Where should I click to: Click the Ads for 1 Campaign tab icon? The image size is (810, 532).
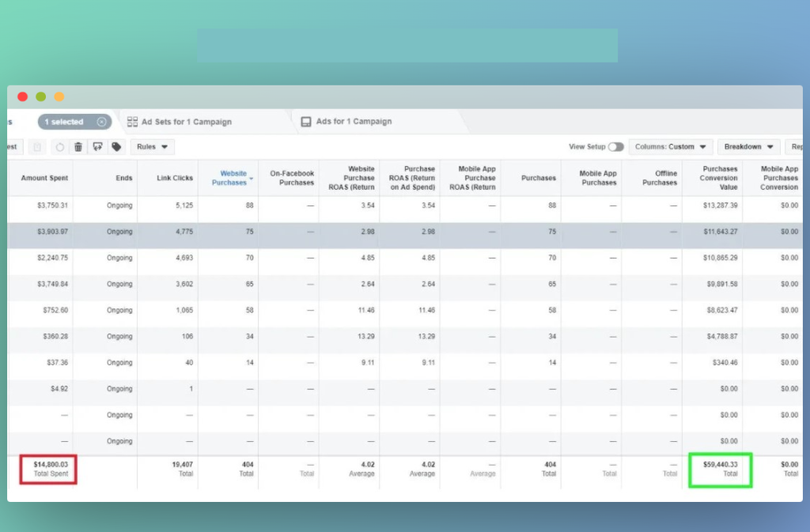306,122
